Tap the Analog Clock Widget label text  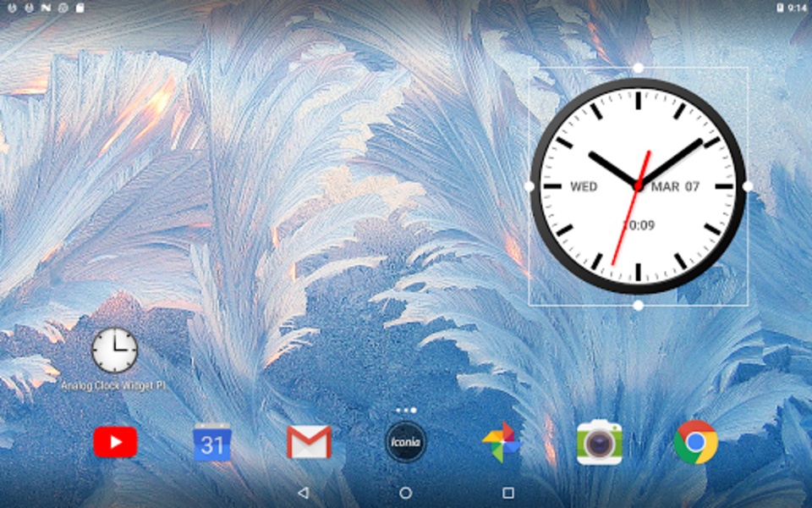(113, 386)
